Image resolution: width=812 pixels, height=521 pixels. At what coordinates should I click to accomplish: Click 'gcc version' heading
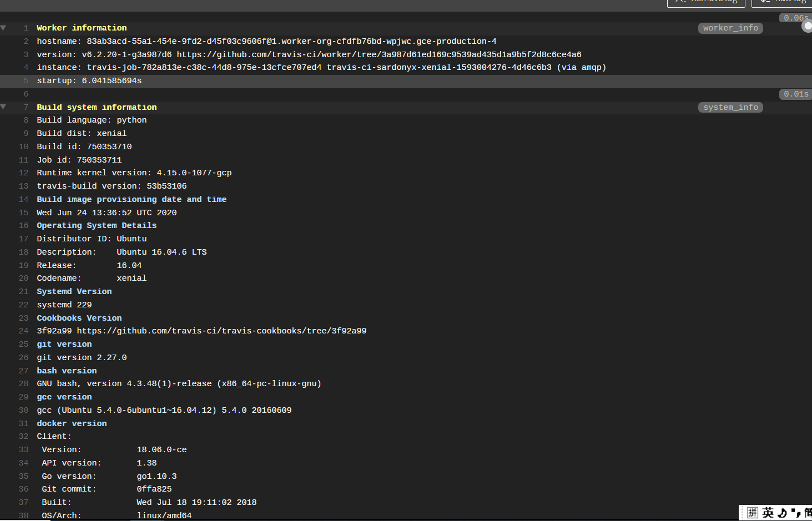click(64, 397)
